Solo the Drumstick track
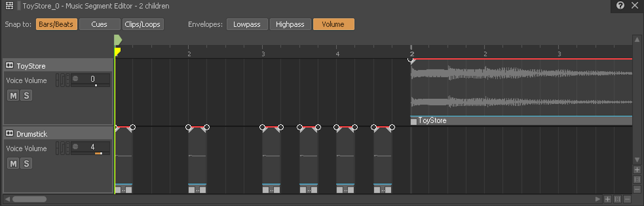This screenshot has width=644, height=206. 26,163
